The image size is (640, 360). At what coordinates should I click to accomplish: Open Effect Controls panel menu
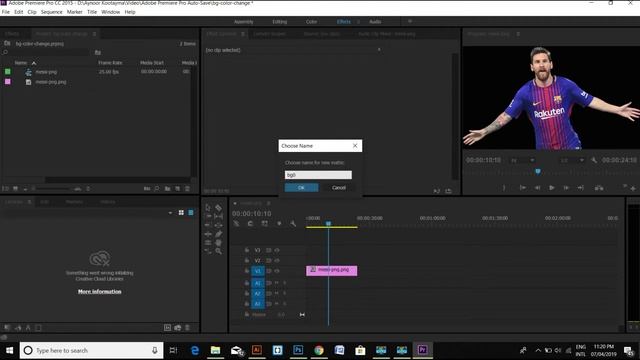click(x=243, y=34)
